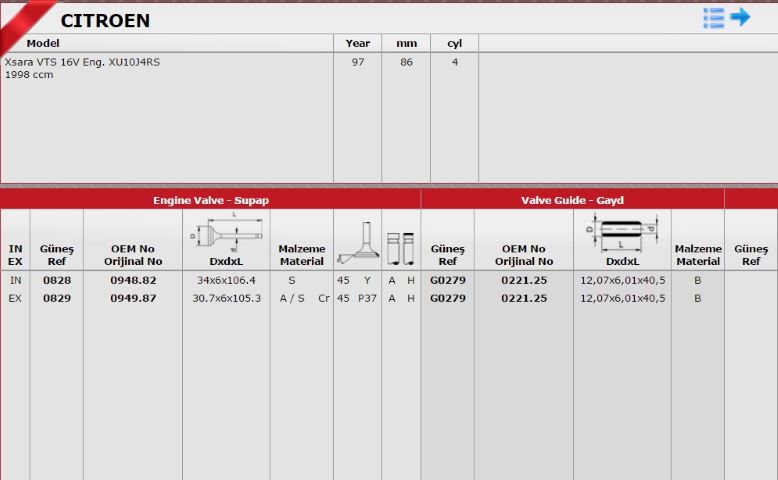Click bore value 86
The width and height of the screenshot is (778, 480).
pyautogui.click(x=406, y=62)
